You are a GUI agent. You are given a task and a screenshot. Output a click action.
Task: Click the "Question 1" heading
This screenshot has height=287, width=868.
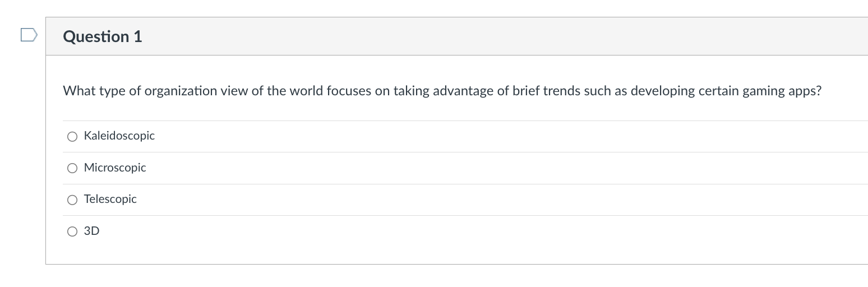pyautogui.click(x=103, y=36)
